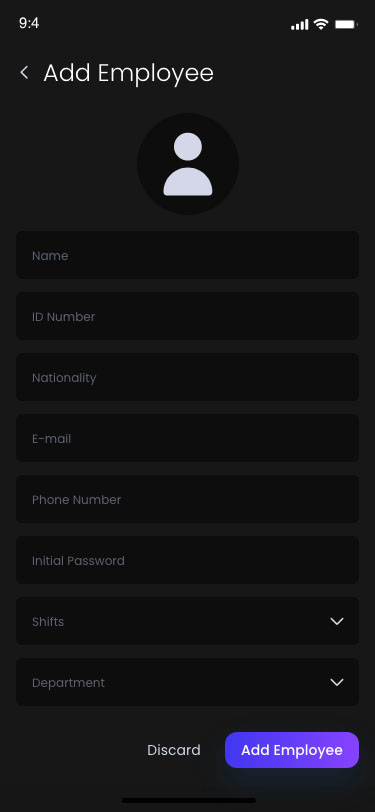Expand the Department dropdown chevron
This screenshot has height=812, width=375.
click(x=337, y=682)
